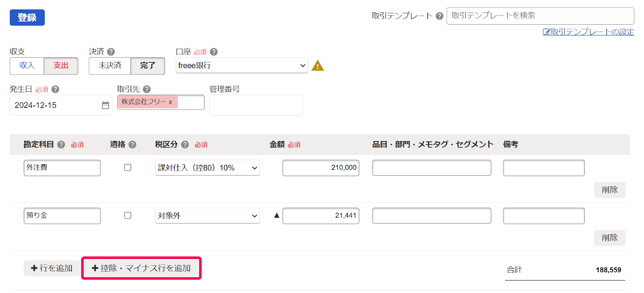Click 備考 field in 外注費 row
The height and width of the screenshot is (293, 644).
pyautogui.click(x=544, y=168)
